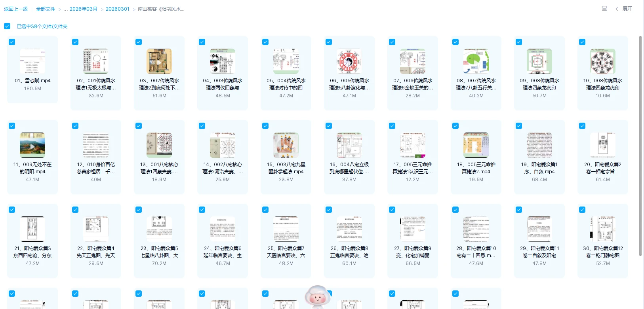The height and width of the screenshot is (309, 644).
Task: Go to the 2026年03月 breadcrumb folder
Action: pyautogui.click(x=83, y=9)
